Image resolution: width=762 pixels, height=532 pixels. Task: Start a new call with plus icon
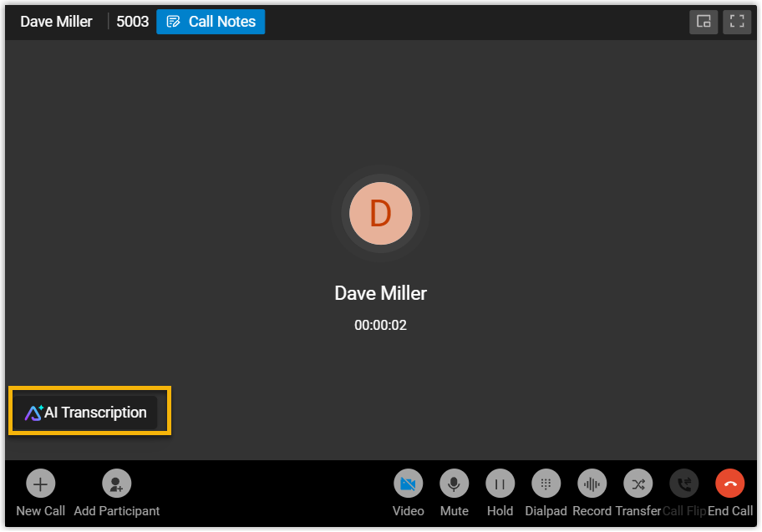tap(40, 484)
